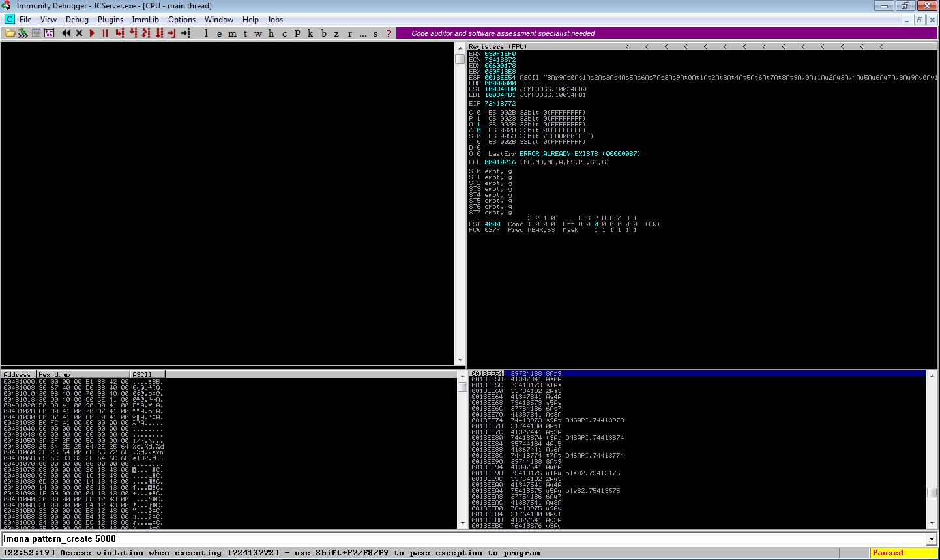Show Threads with 't' toolbar button
The image size is (940, 560).
[245, 33]
